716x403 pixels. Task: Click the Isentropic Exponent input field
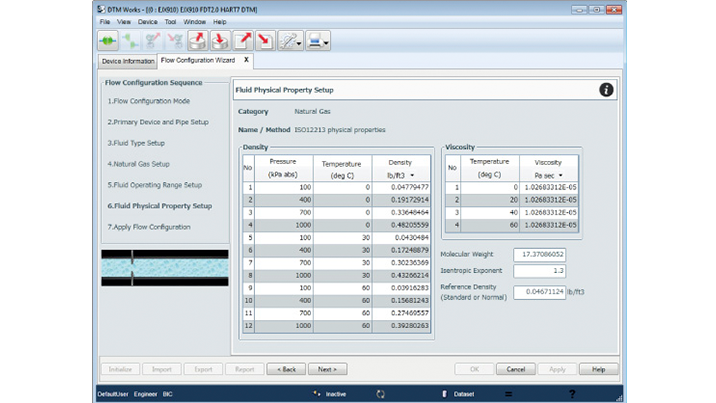539,271
